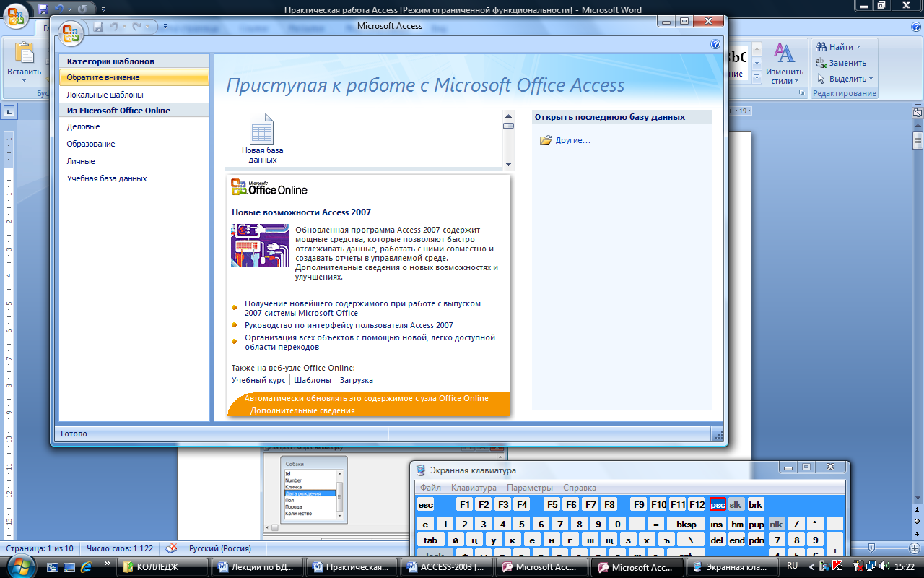Click the New blank database icon

coord(261,129)
